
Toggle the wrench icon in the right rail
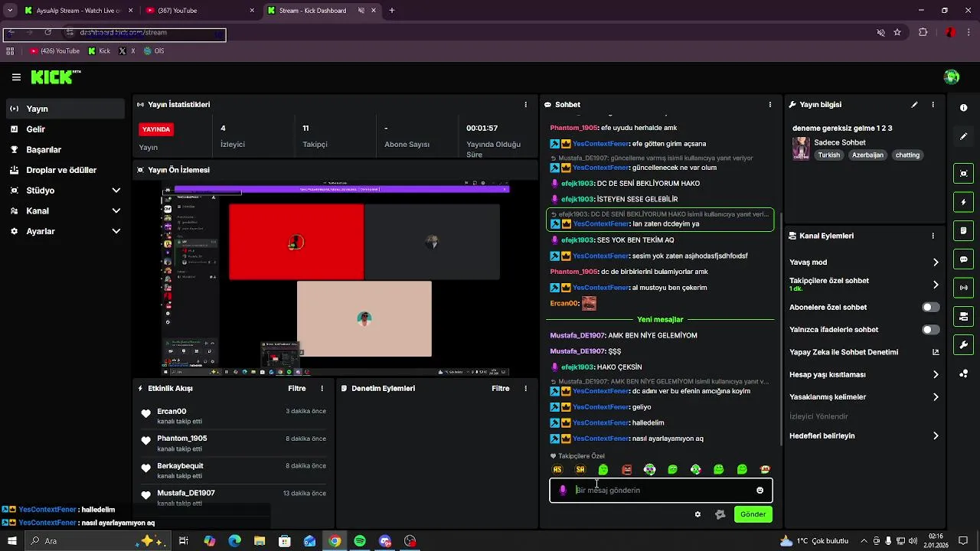click(x=963, y=345)
